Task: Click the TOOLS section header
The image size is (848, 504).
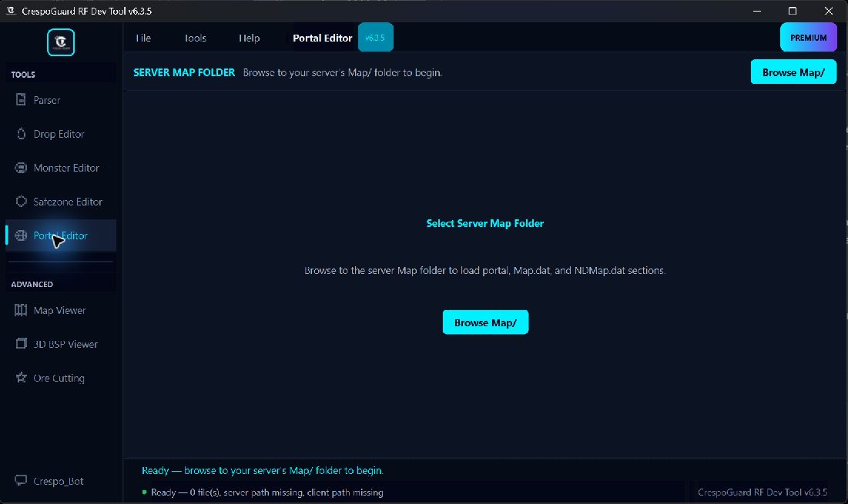Action: pos(22,75)
